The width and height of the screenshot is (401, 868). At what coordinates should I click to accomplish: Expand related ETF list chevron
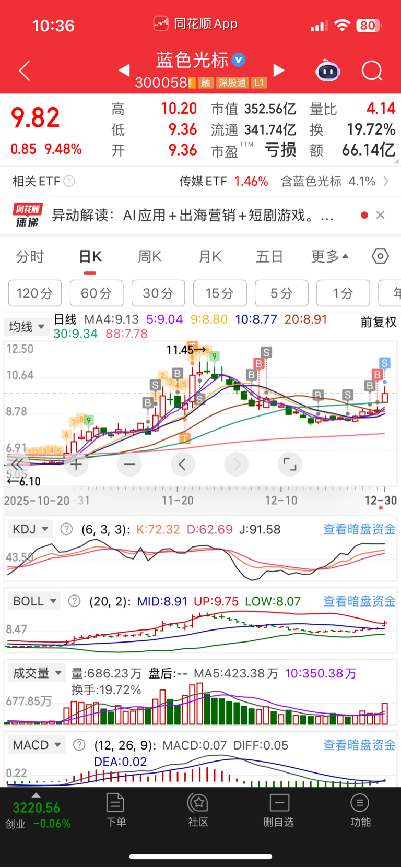pos(386,181)
